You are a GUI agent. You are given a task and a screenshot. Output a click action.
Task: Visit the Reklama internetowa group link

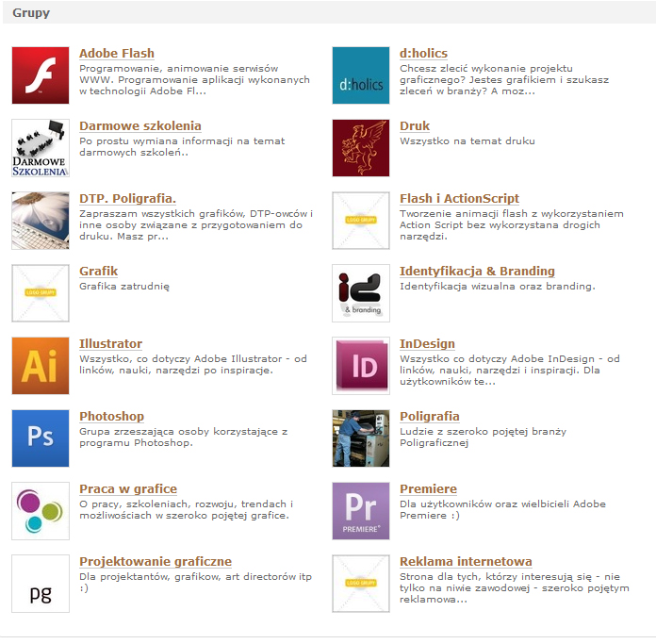point(466,562)
